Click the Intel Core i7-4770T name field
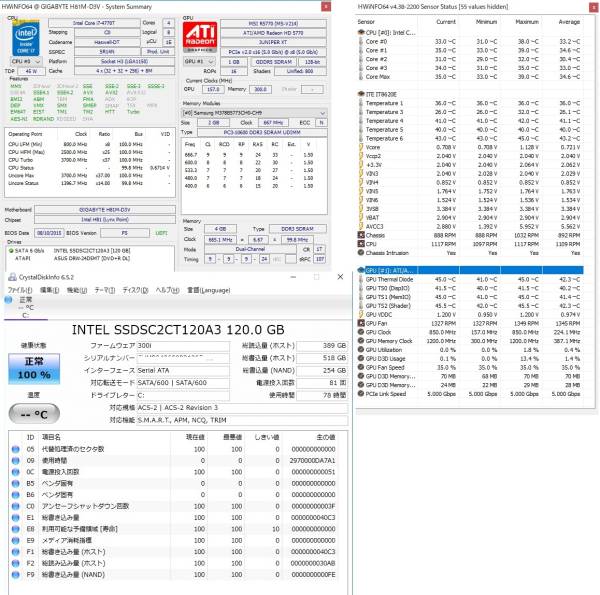This screenshot has width=600, height=595. pyautogui.click(x=94, y=23)
